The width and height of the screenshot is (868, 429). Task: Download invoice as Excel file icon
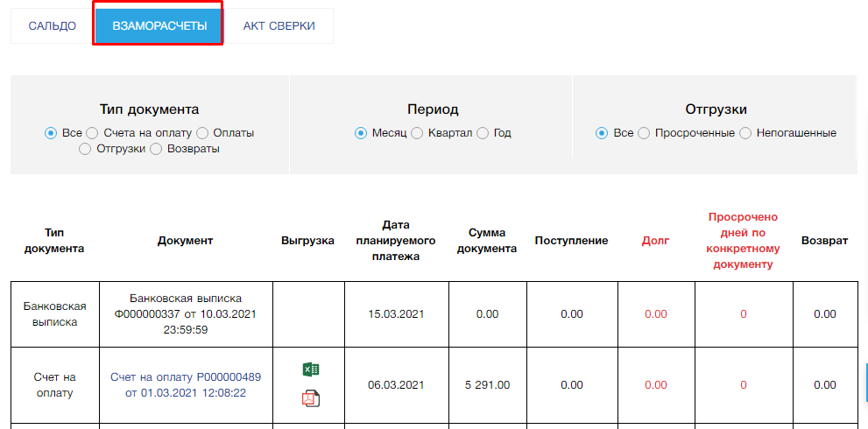coord(310,369)
